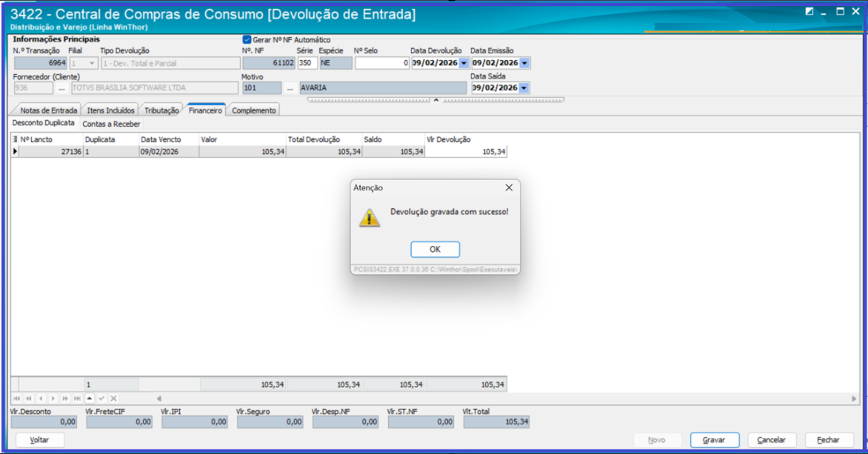Open the Filial dropdown
This screenshot has width=868, height=454.
[92, 63]
